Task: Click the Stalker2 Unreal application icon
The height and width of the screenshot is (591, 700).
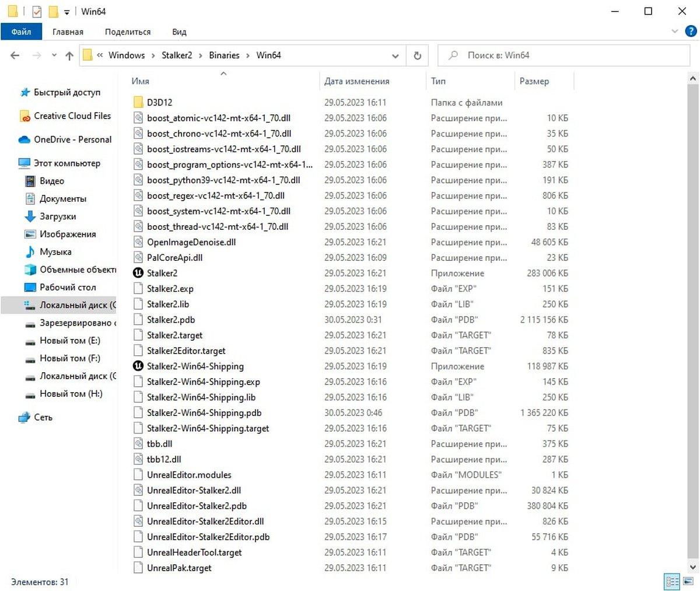Action: [x=138, y=273]
